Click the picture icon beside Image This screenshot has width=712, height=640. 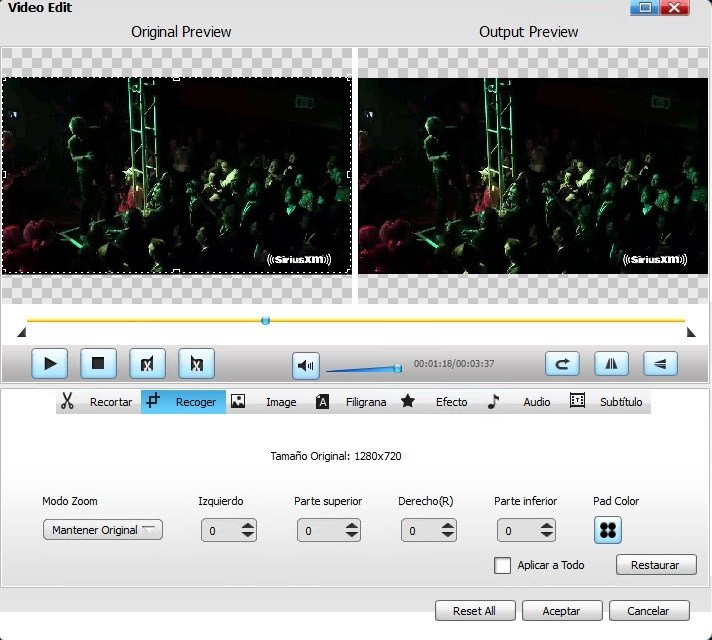pyautogui.click(x=238, y=401)
